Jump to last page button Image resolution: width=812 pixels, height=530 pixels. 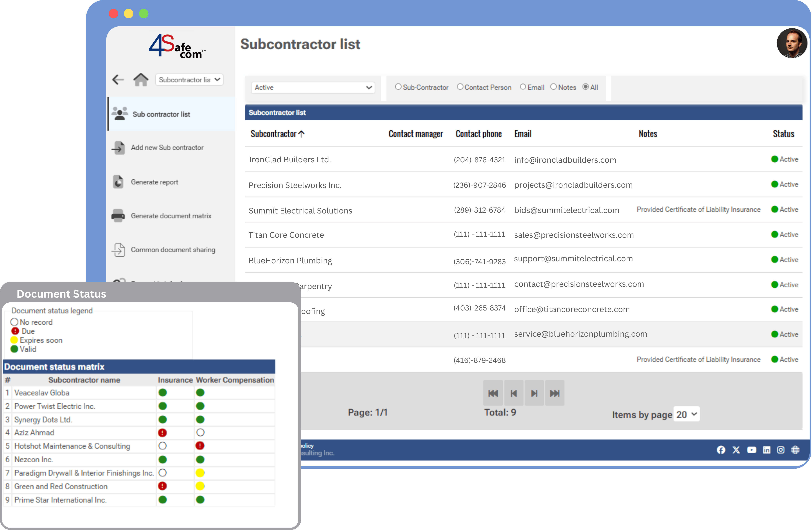pos(555,393)
